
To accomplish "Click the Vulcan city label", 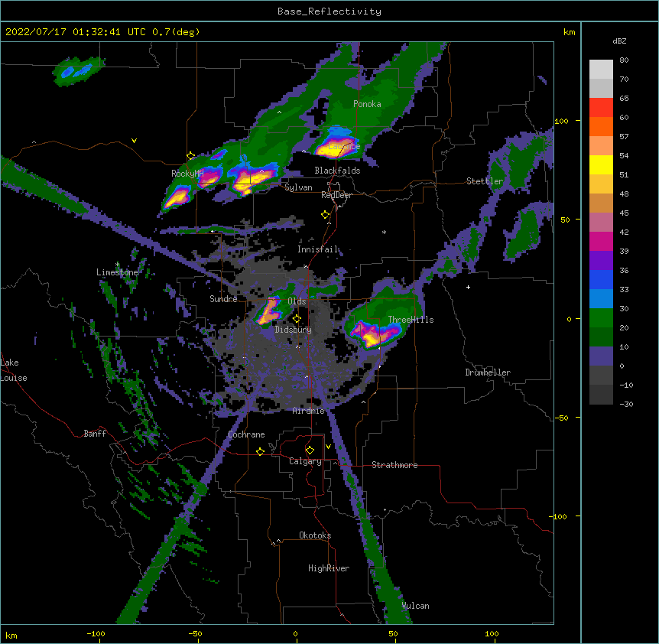I will click(415, 606).
